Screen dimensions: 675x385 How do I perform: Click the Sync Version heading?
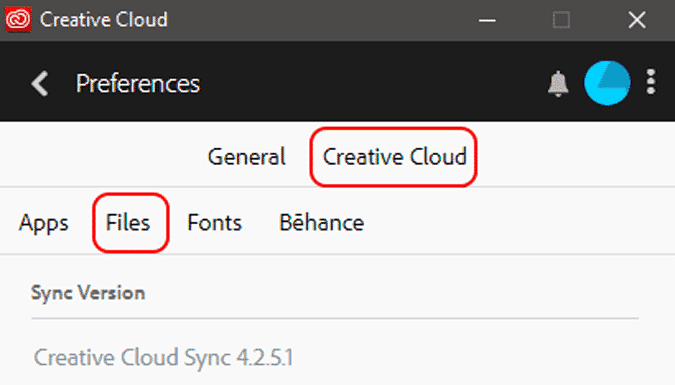[88, 294]
